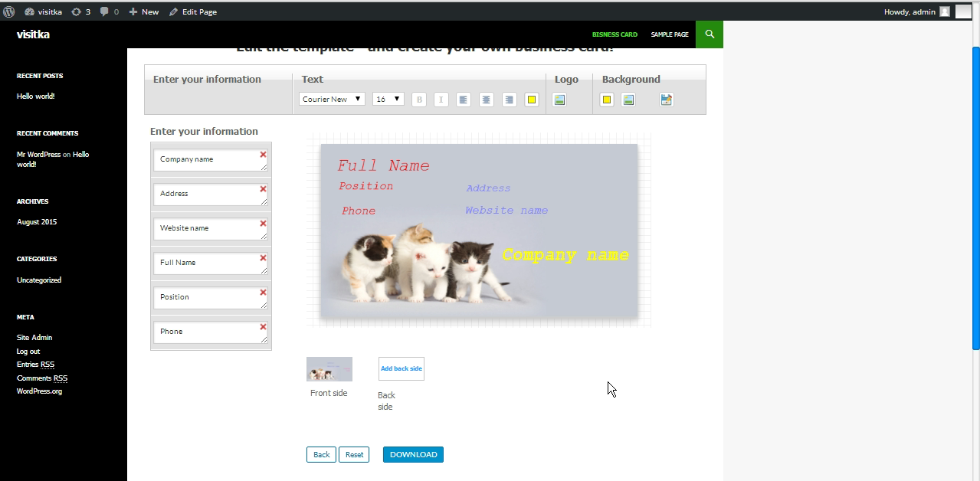Screen dimensions: 980x481
Task: Select the yellow Company name text
Action: [565, 255]
